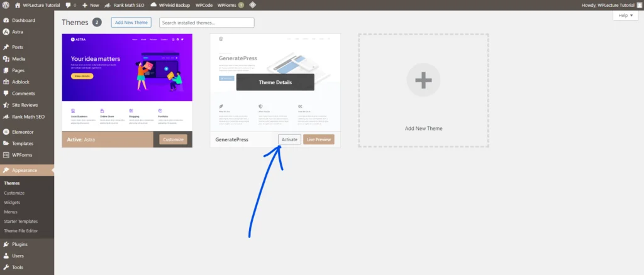Screen dimensions: 644x275
Task: Click the Plugins plug icon
Action: [6, 244]
